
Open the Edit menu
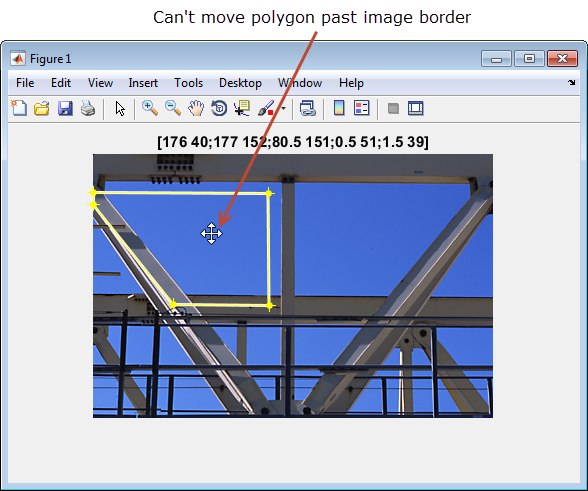pyautogui.click(x=61, y=83)
